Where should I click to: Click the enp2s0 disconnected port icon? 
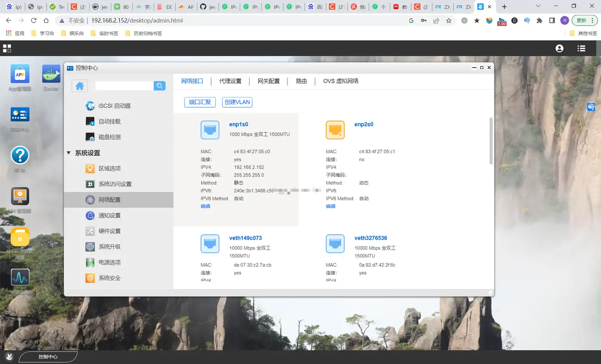[x=335, y=130]
